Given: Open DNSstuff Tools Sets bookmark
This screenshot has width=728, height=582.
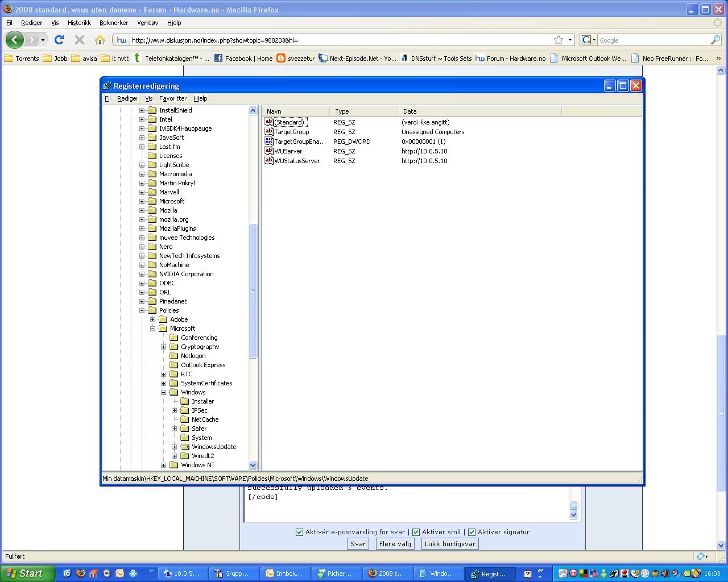Looking at the screenshot, I should pyautogui.click(x=436, y=58).
